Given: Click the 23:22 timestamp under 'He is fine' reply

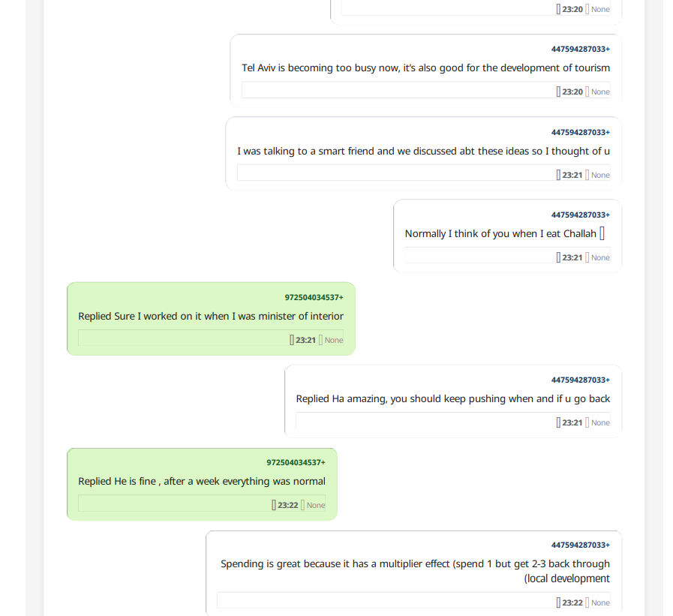Looking at the screenshot, I should tap(288, 505).
